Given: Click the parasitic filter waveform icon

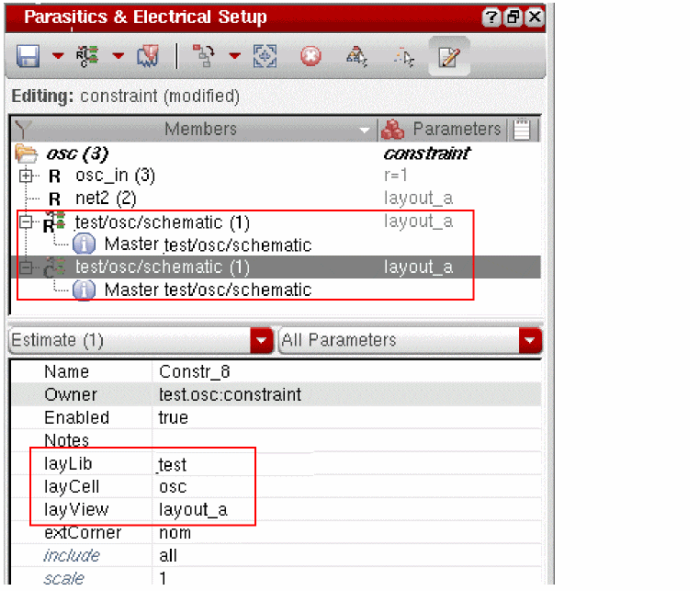Looking at the screenshot, I should [148, 57].
